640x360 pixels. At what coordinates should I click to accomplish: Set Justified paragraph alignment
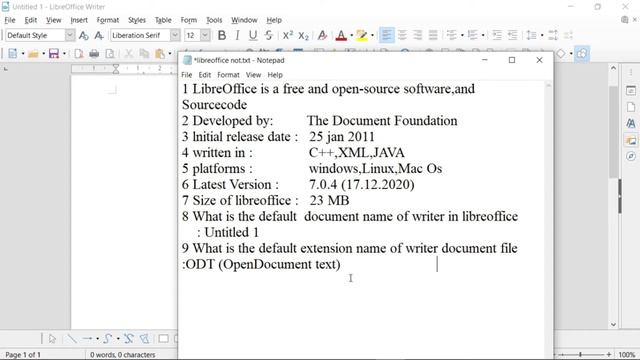click(x=433, y=36)
